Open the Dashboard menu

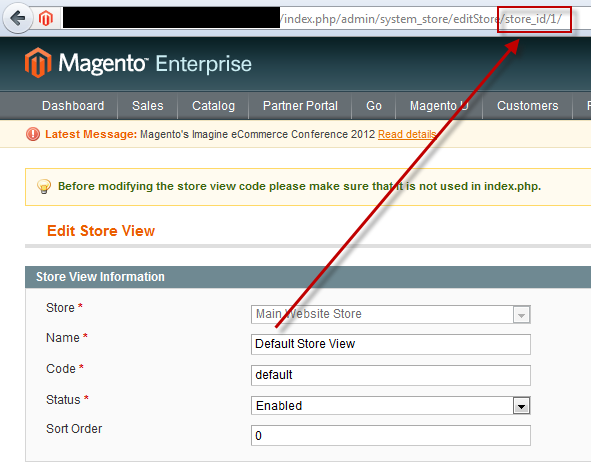tap(73, 106)
